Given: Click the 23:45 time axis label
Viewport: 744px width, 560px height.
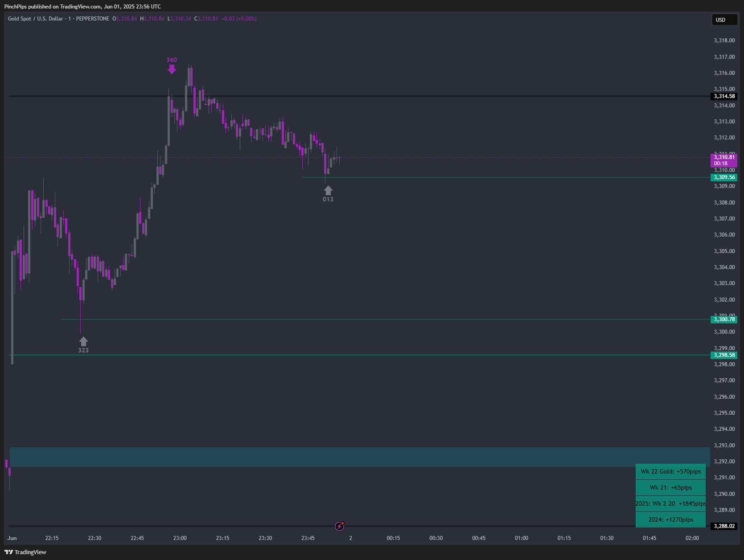Looking at the screenshot, I should pos(308,538).
